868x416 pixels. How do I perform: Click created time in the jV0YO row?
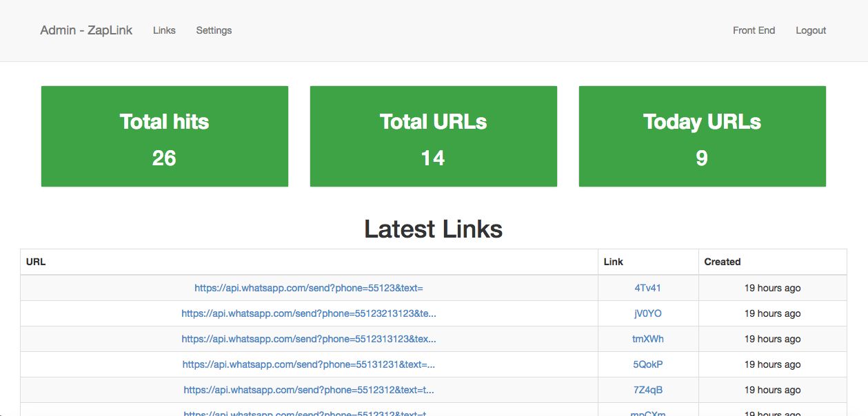click(773, 313)
